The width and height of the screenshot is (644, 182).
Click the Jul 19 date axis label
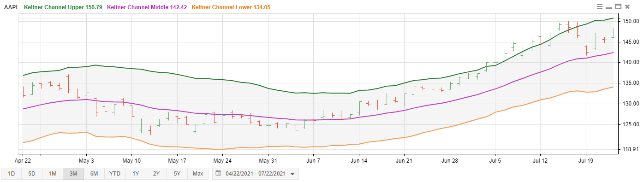point(586,161)
